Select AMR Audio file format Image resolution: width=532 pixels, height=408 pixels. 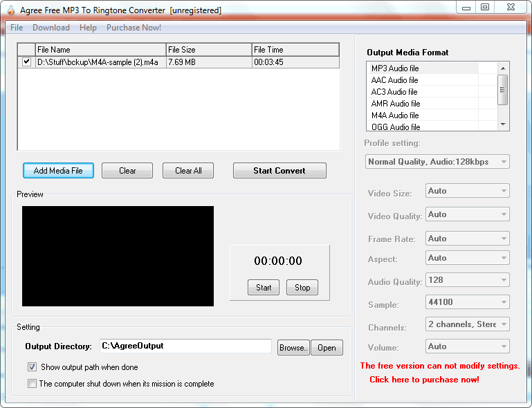(423, 104)
